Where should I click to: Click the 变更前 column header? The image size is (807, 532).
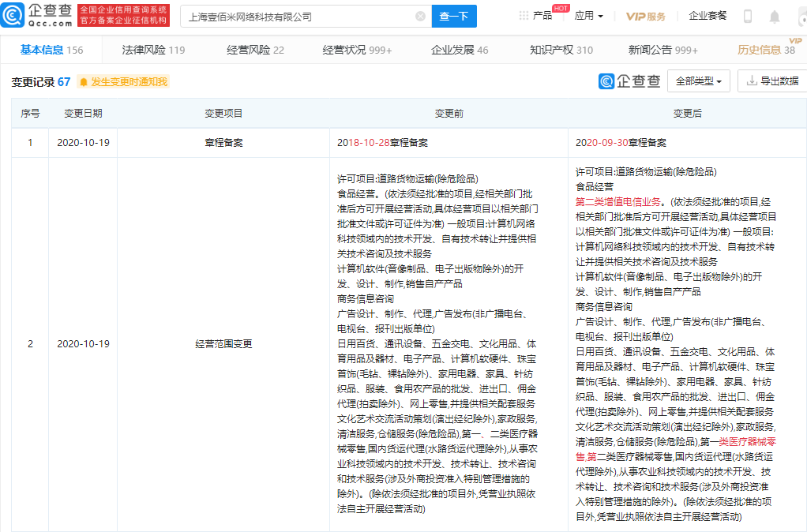point(449,113)
